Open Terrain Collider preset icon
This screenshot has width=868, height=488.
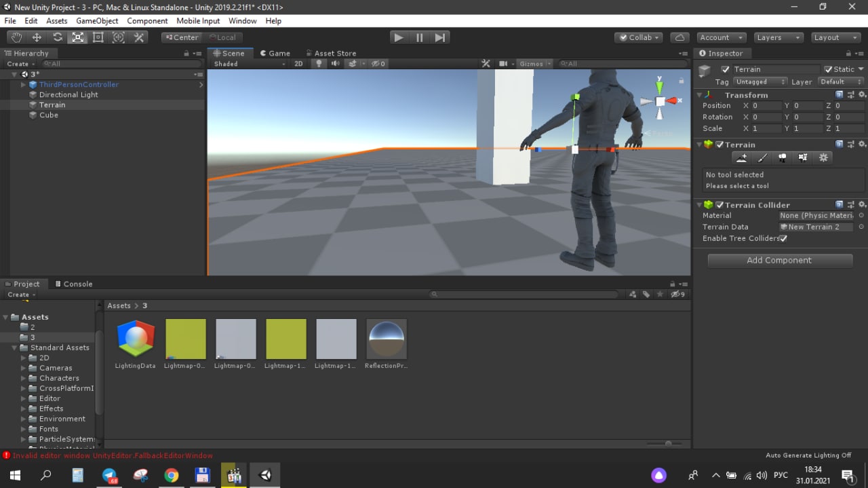(x=850, y=204)
